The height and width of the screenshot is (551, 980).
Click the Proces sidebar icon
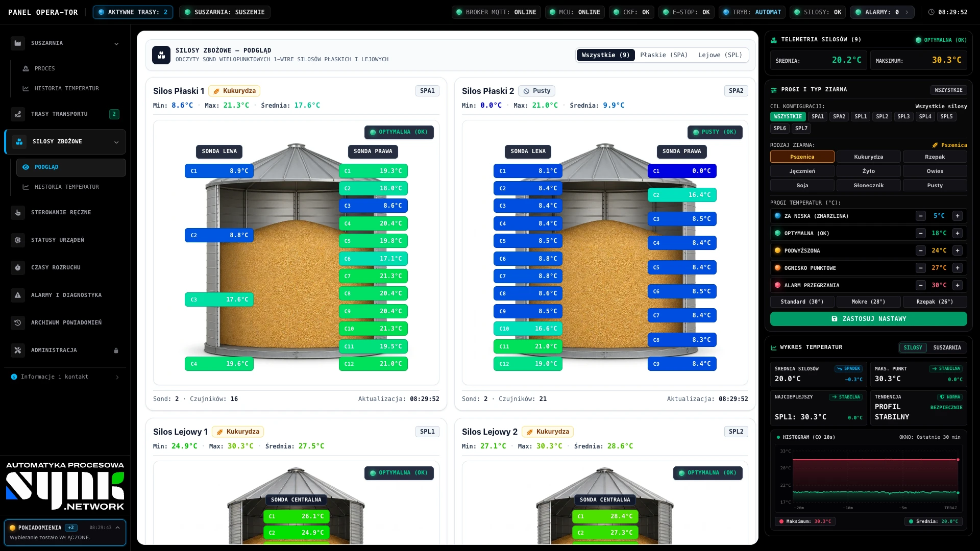click(x=26, y=68)
